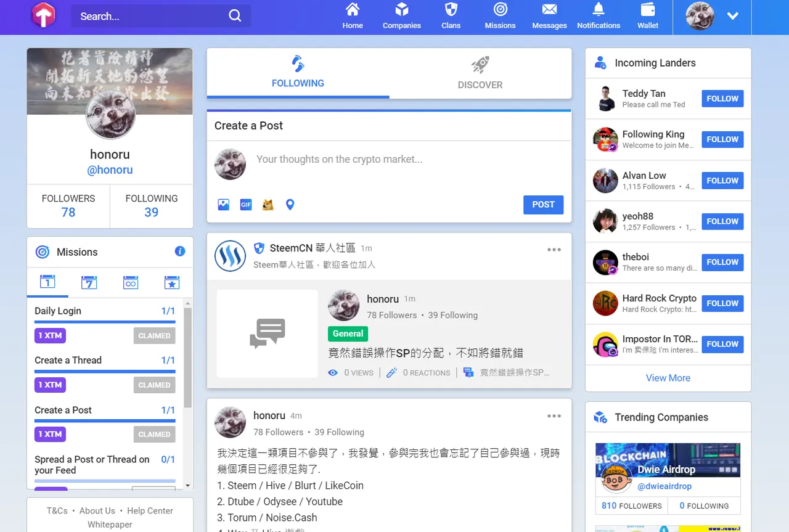Switch to the FOLLOWING feed tab

(298, 73)
